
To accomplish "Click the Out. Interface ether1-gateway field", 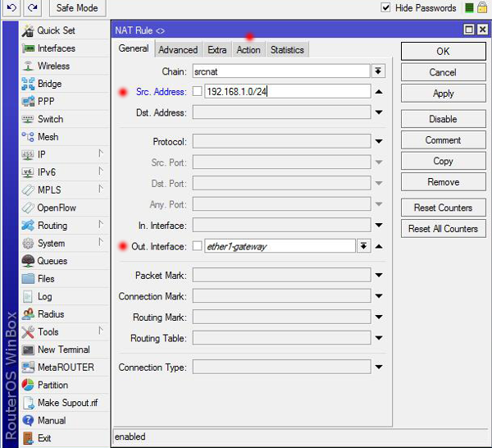I will pos(280,246).
